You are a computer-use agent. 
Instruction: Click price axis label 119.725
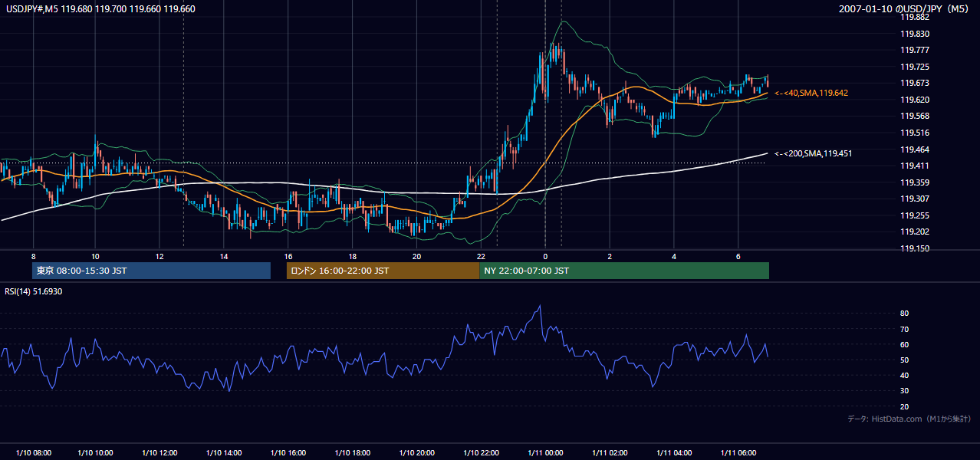point(915,67)
